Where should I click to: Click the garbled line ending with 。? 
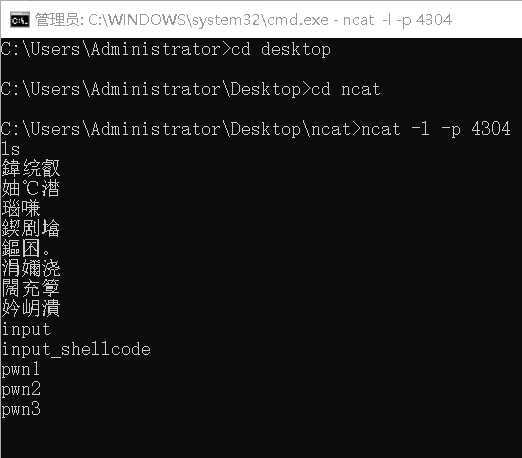(x=26, y=248)
